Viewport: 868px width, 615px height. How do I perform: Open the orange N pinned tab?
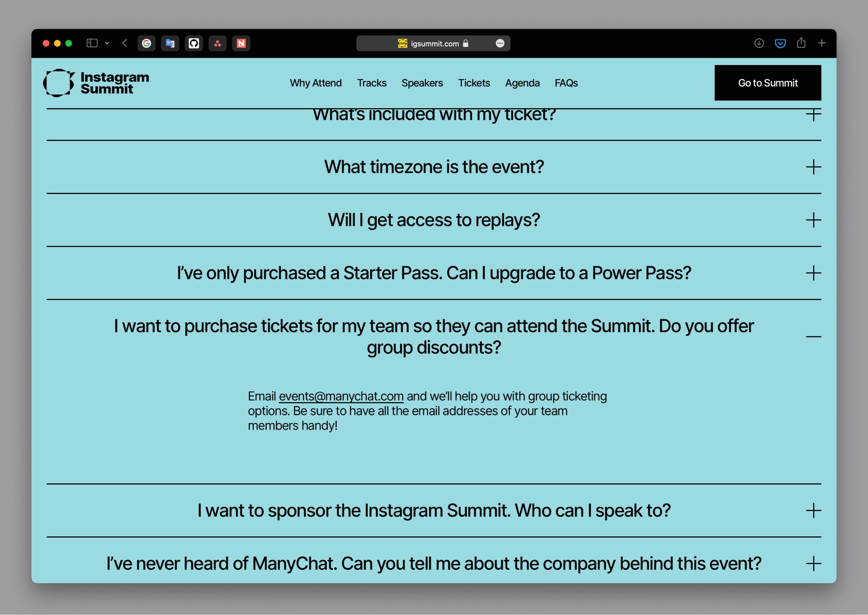click(x=241, y=43)
